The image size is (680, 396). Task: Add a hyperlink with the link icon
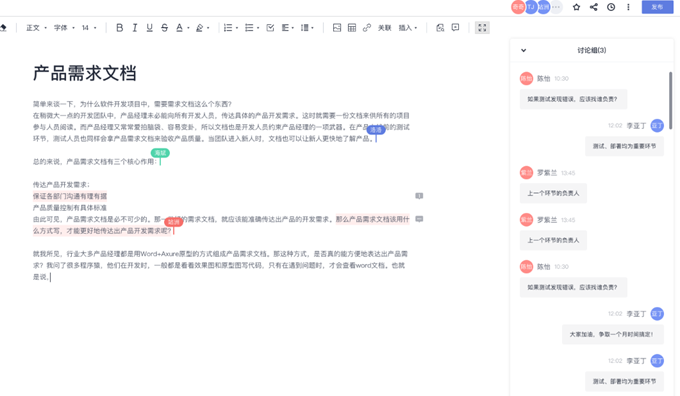(x=367, y=28)
